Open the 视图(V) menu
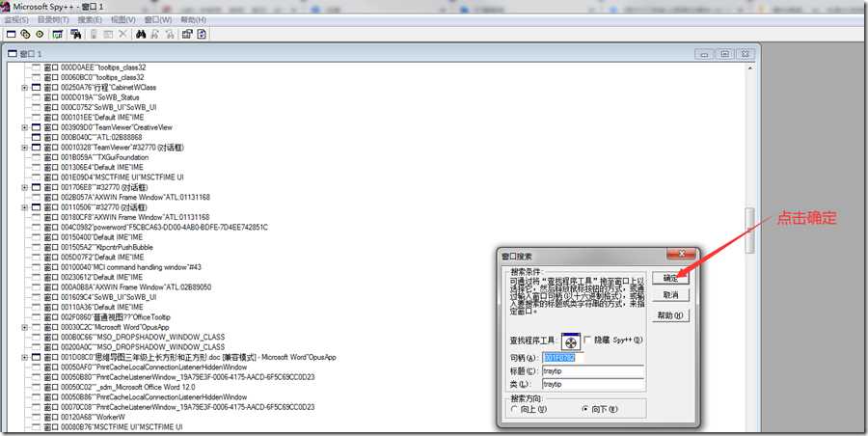868x436 pixels. (x=122, y=20)
